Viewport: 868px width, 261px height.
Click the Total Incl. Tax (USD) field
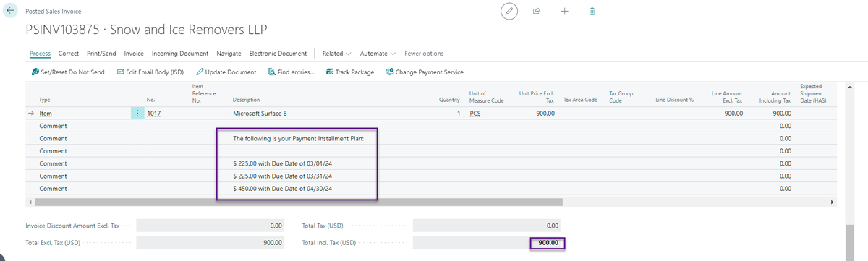coord(488,243)
